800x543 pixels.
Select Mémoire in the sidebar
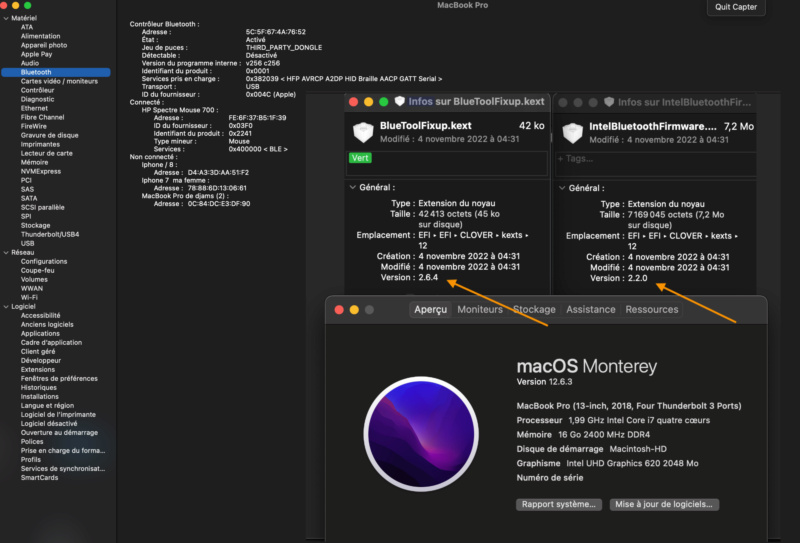pos(34,162)
